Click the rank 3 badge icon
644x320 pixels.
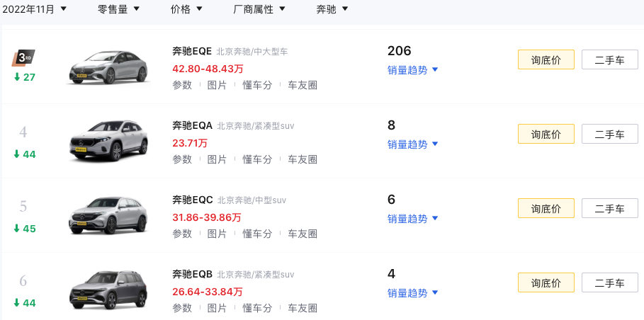(24, 57)
